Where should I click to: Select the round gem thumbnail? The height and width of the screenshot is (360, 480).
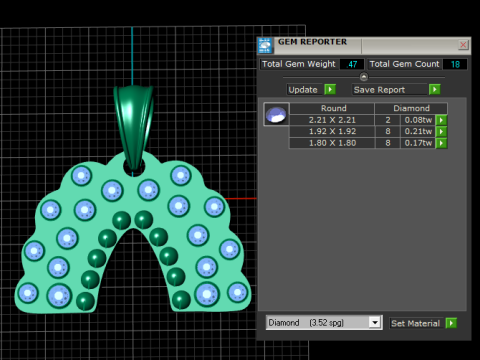click(x=276, y=114)
